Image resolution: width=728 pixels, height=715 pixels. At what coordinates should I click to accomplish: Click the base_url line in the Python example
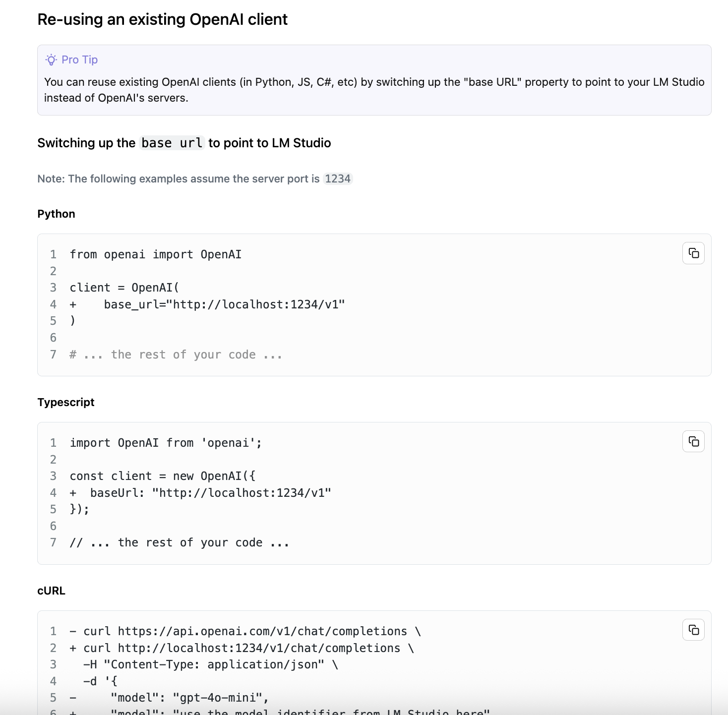[223, 304]
